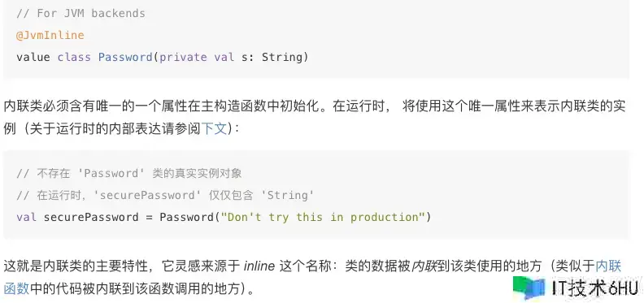Click the "private" modifier keyword
This screenshot has width=644, height=303.
click(x=183, y=57)
